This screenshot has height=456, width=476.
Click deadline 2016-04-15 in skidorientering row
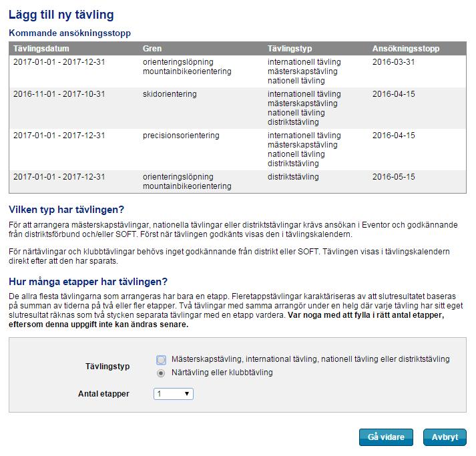[393, 94]
